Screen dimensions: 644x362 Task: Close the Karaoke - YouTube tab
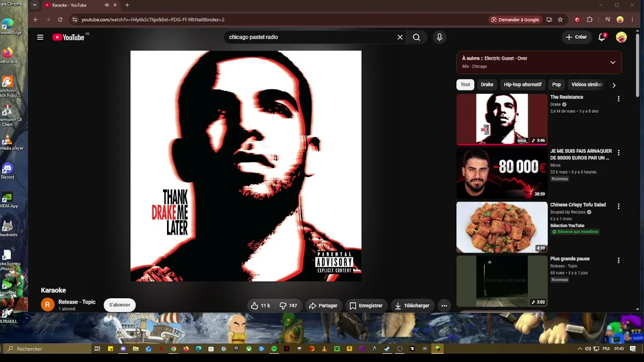coord(115,5)
